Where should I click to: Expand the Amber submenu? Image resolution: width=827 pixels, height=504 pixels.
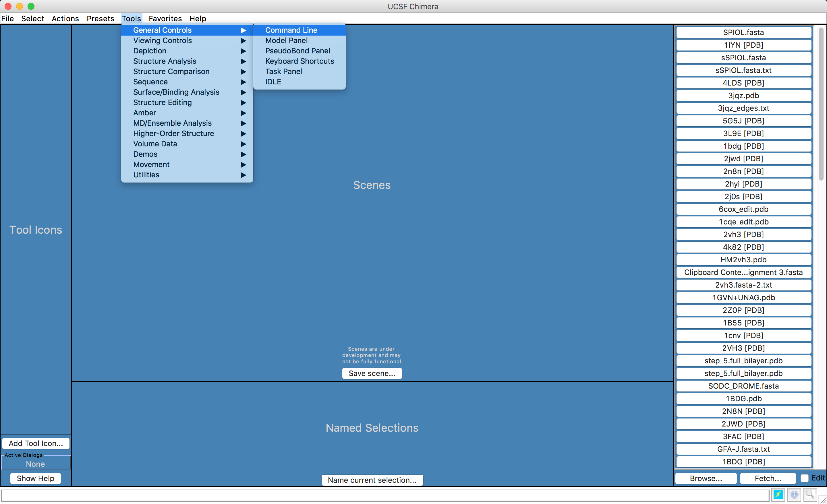187,113
